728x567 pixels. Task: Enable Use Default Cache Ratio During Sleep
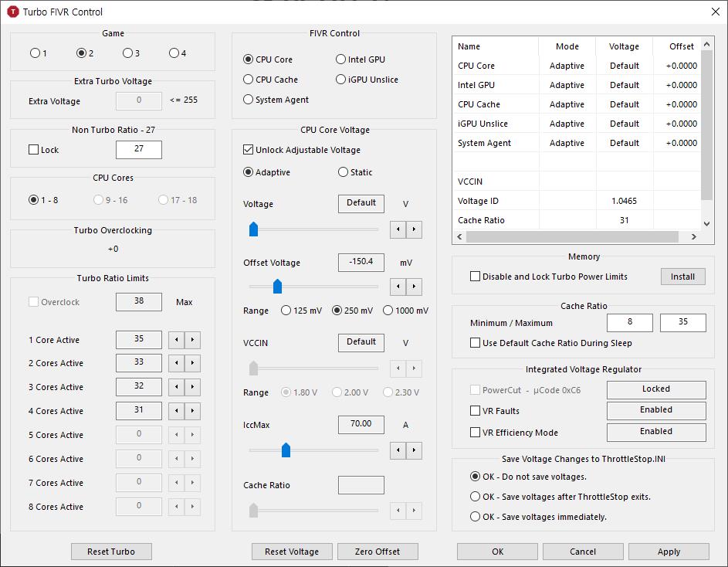pos(475,343)
